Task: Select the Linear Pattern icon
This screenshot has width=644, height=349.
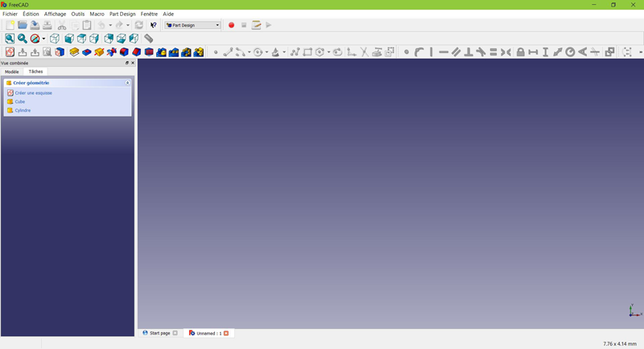Action: point(174,52)
